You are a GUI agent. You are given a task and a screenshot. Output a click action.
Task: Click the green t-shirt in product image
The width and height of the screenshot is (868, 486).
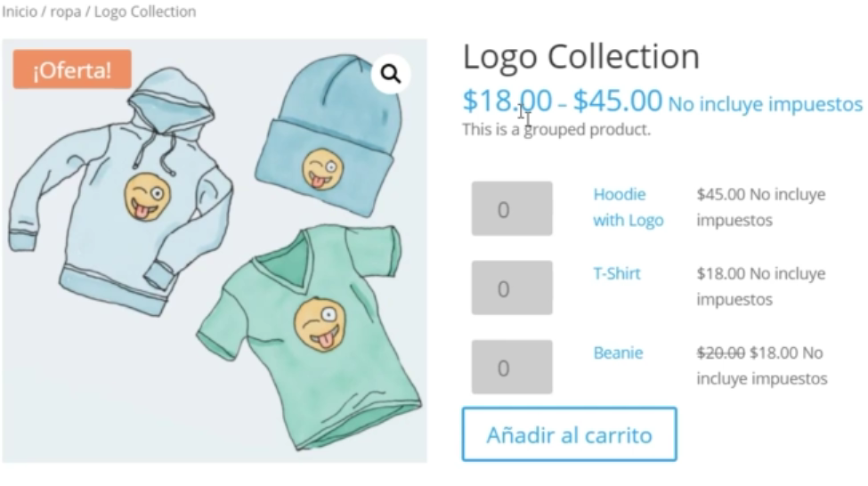(310, 337)
